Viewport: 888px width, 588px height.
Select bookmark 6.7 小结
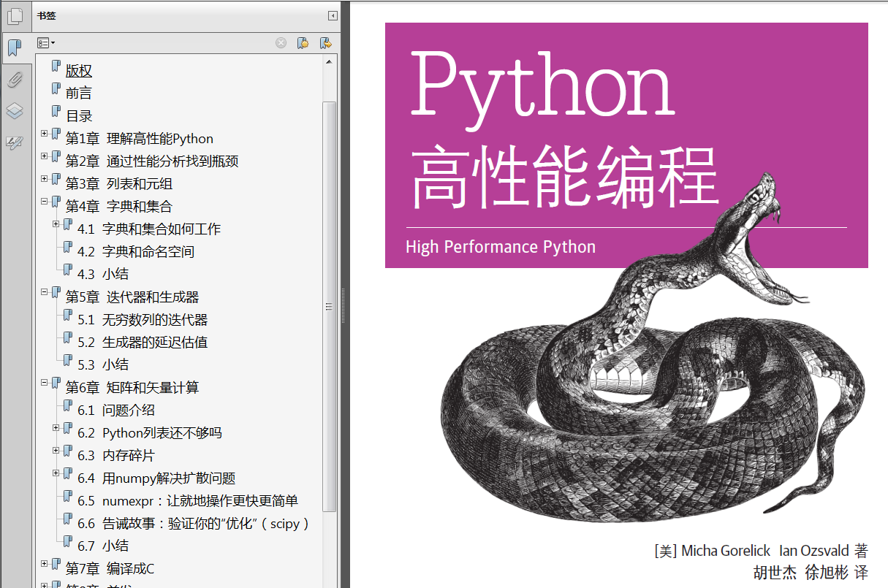(x=103, y=546)
